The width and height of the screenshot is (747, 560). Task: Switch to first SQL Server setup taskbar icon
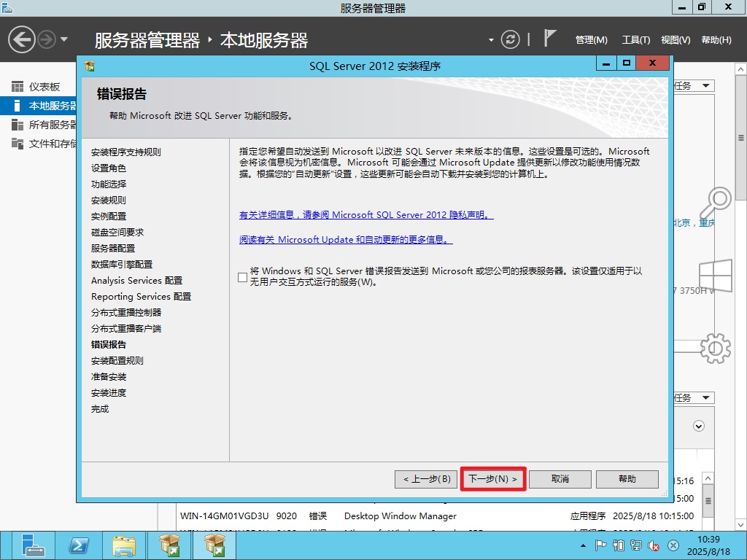169,545
